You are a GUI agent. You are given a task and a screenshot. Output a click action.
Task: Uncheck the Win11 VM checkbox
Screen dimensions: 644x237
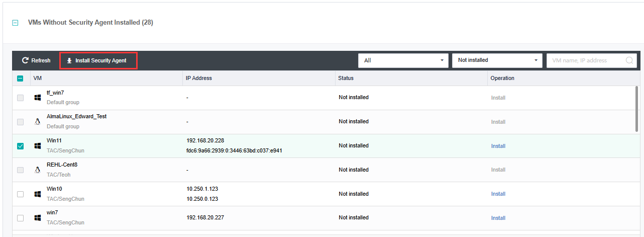point(21,146)
